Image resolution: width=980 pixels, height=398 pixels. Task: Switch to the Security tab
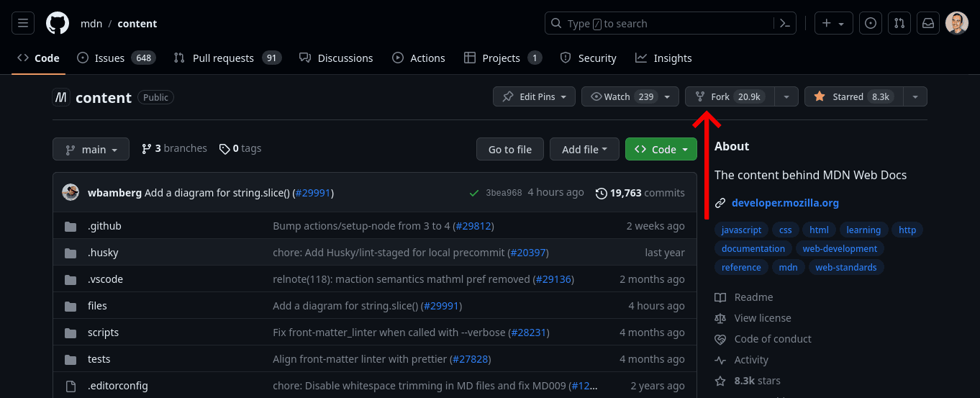[589, 58]
